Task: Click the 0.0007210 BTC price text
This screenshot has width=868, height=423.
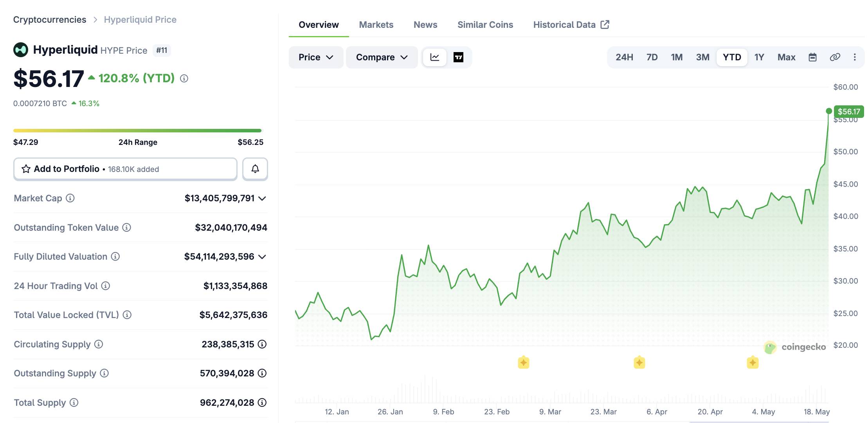Action: tap(40, 103)
